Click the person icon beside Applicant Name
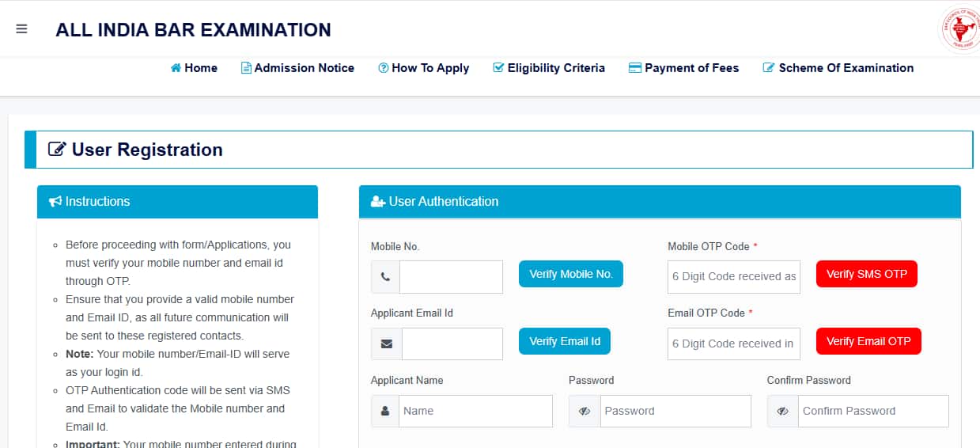 click(x=385, y=412)
